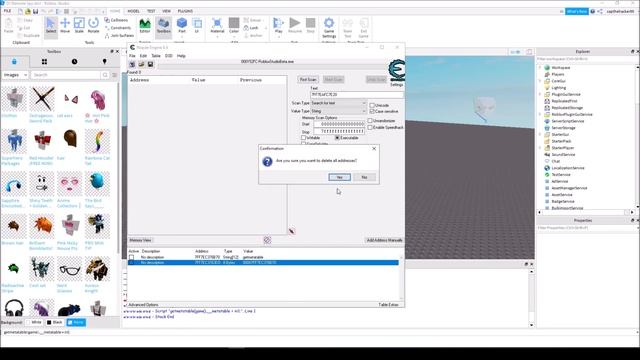Open the Toolbox Recent clock tab

(x=74, y=62)
